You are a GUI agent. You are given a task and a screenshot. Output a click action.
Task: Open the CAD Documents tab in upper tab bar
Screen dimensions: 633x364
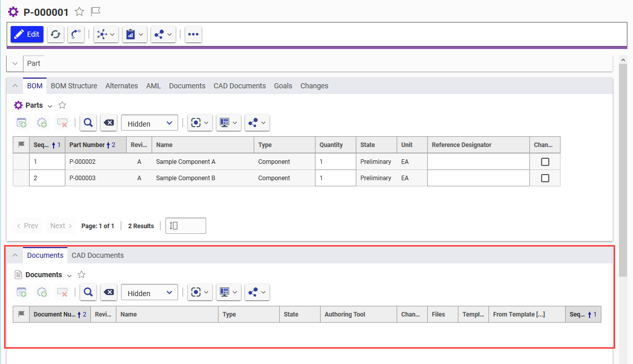pos(239,86)
